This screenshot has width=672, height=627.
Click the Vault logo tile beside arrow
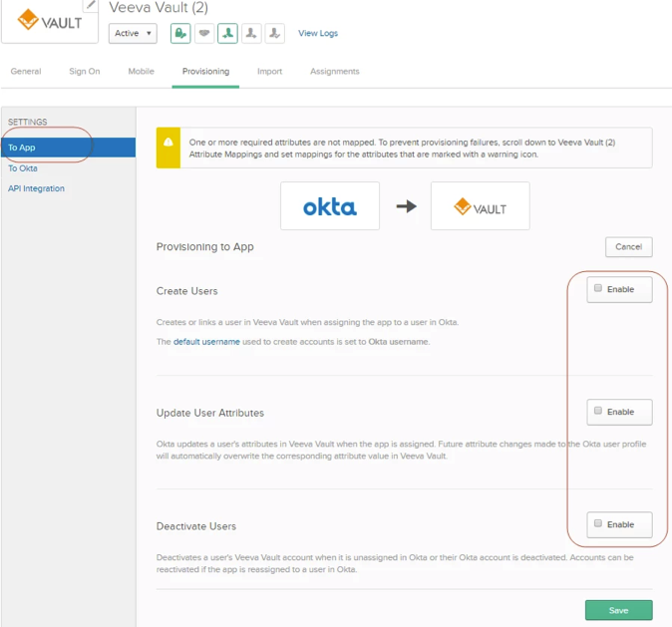pyautogui.click(x=480, y=206)
